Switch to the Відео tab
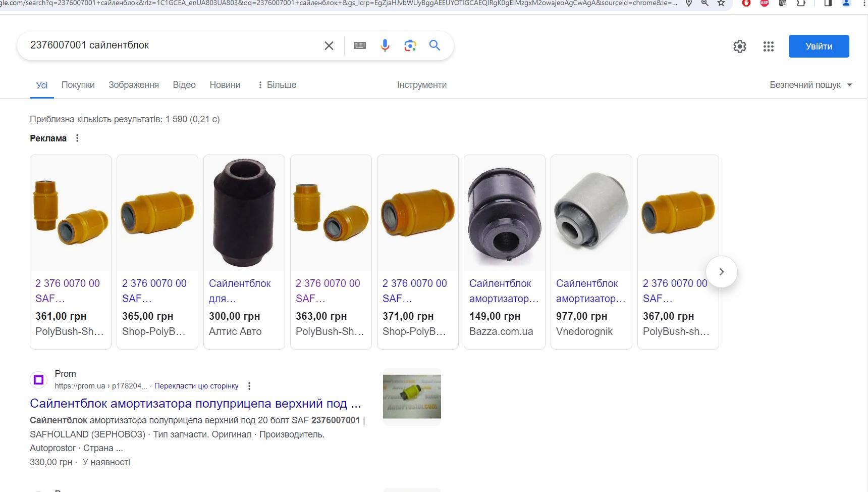The image size is (868, 492). click(184, 85)
